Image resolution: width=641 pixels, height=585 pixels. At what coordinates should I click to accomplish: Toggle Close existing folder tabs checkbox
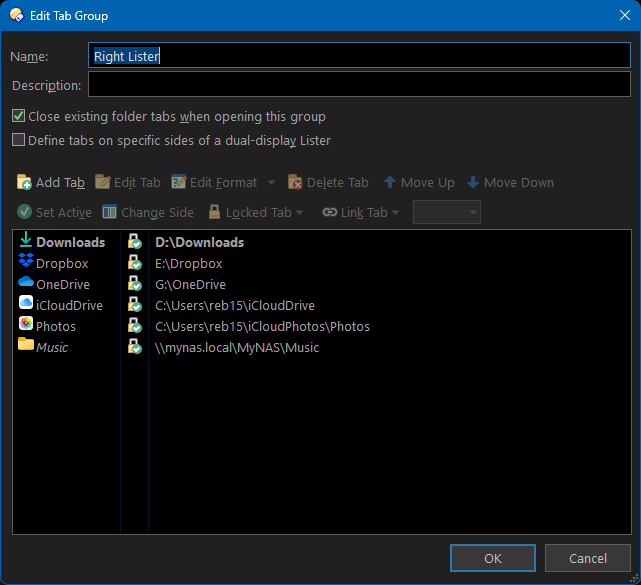18,116
